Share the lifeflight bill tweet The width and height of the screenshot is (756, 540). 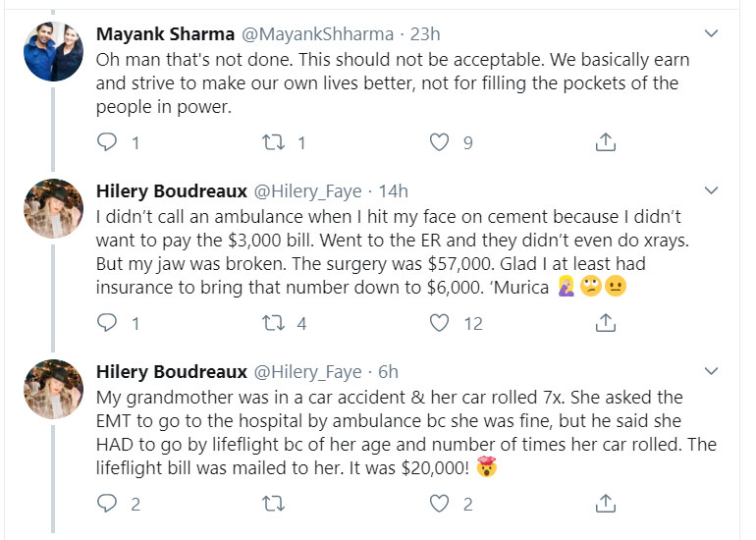(606, 504)
